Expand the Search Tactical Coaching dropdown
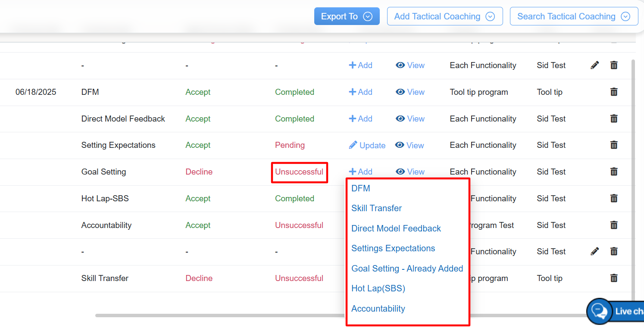The width and height of the screenshot is (644, 328). (573, 16)
